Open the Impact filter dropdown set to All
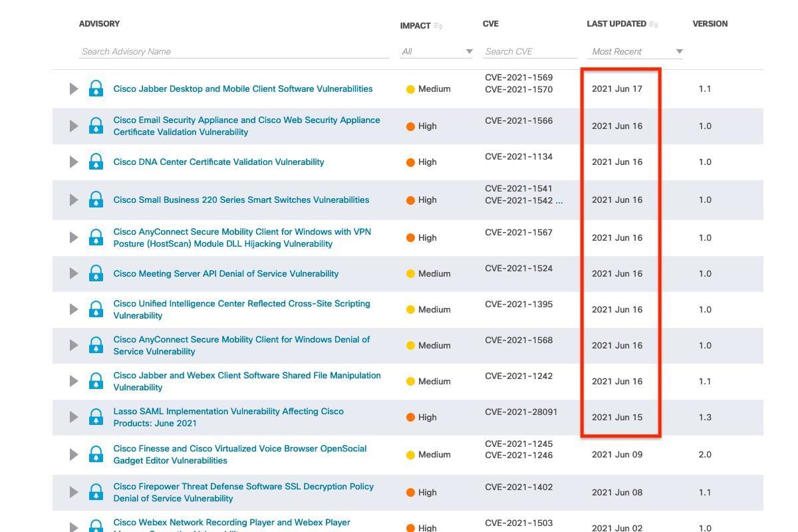This screenshot has width=798, height=532. point(436,51)
